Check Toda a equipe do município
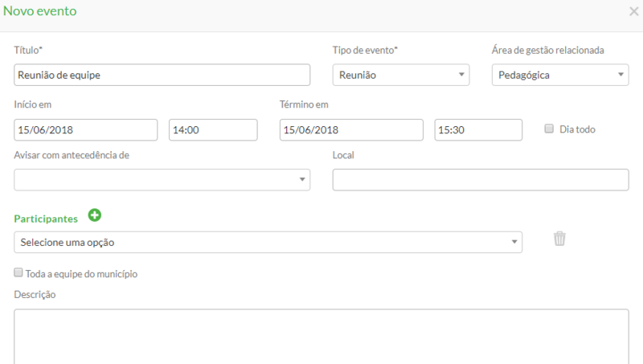Screen dimensions: 643x364 click(x=18, y=273)
